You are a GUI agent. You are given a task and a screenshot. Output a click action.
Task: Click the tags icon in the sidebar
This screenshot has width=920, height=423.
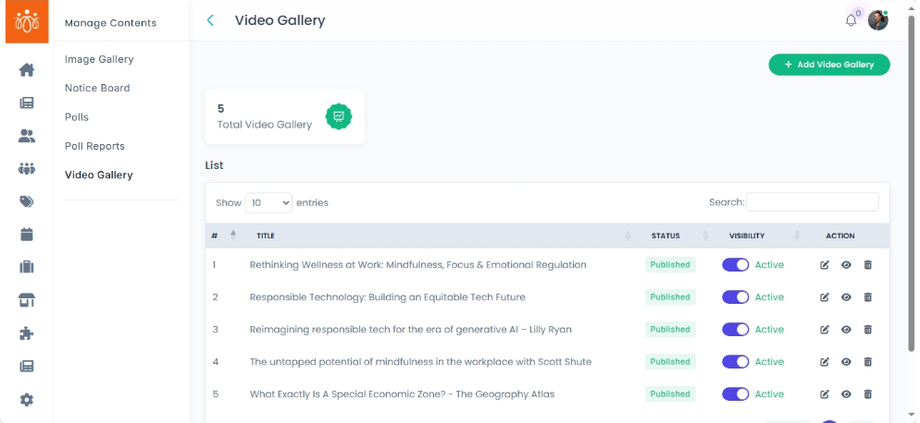point(27,202)
